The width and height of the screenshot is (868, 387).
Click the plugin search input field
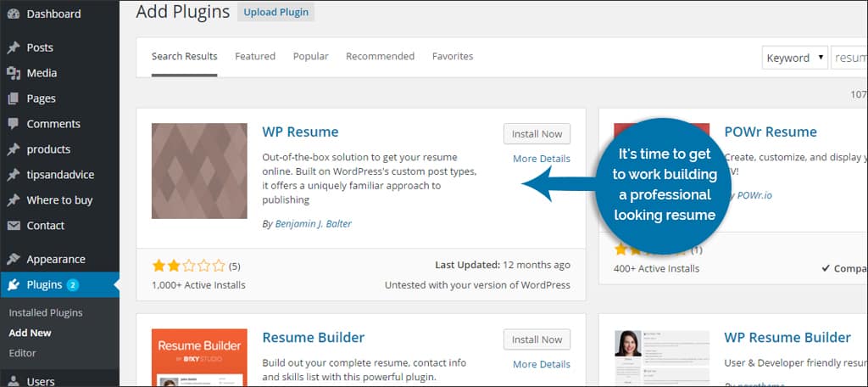[x=849, y=58]
